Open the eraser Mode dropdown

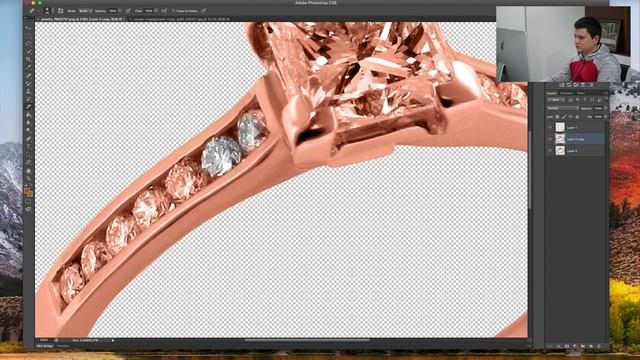coord(85,11)
